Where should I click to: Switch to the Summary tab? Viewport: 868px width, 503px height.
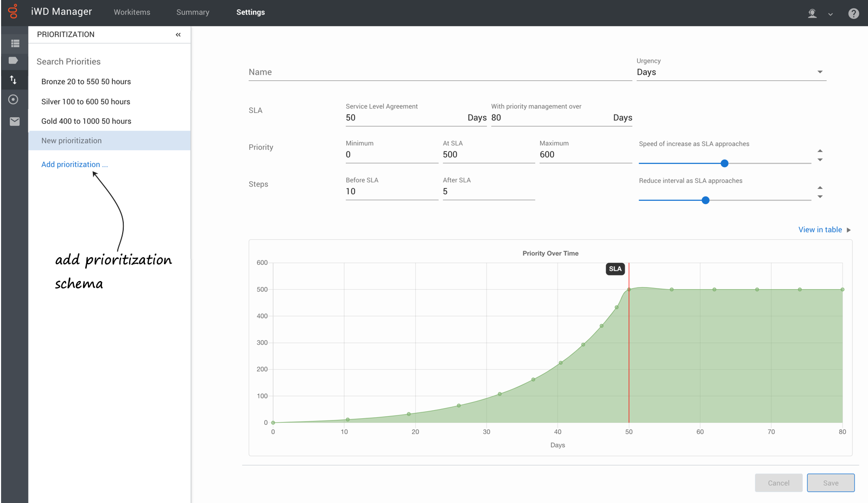tap(193, 12)
